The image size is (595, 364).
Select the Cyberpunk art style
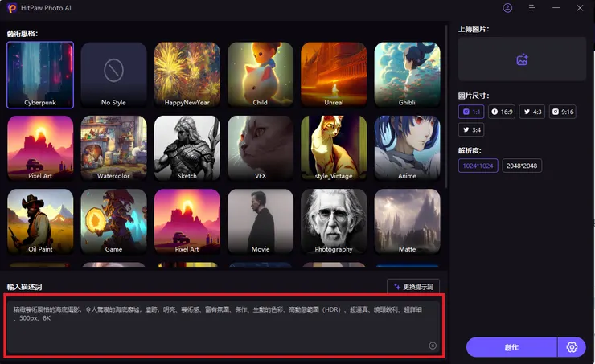40,75
